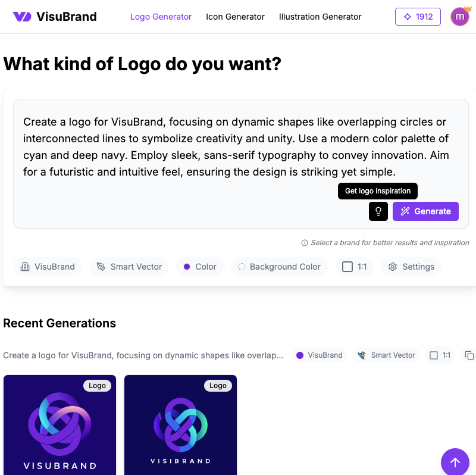This screenshot has height=475, width=476.
Task: Open the 1:1 aspect ratio selector
Action: point(354,267)
